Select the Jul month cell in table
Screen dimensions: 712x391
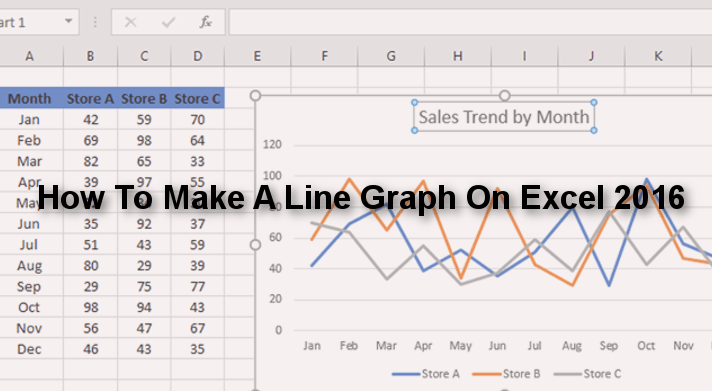click(30, 245)
